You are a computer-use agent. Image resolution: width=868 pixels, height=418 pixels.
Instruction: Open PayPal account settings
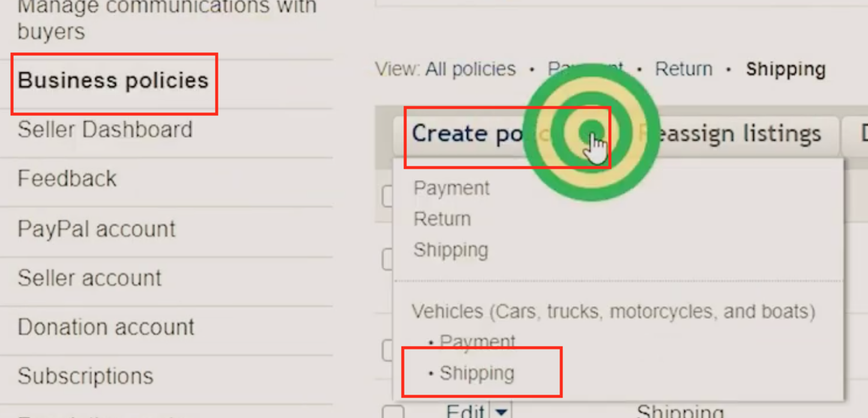[97, 229]
